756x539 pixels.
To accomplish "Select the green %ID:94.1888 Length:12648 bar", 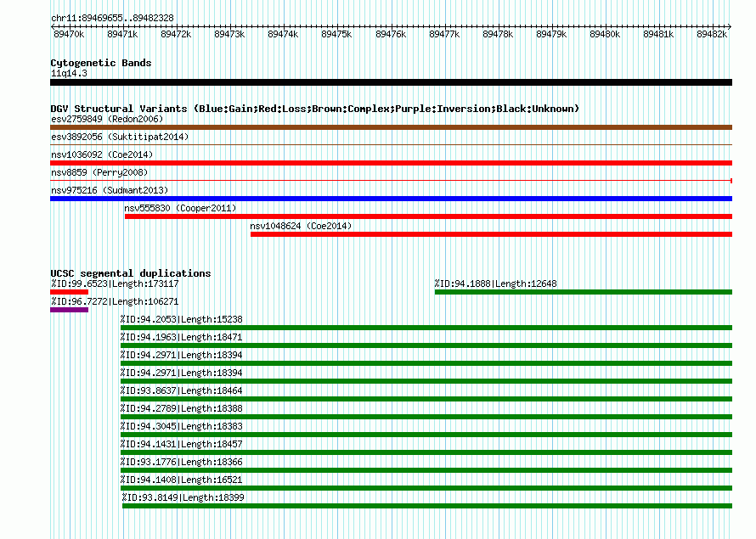I will click(x=584, y=292).
